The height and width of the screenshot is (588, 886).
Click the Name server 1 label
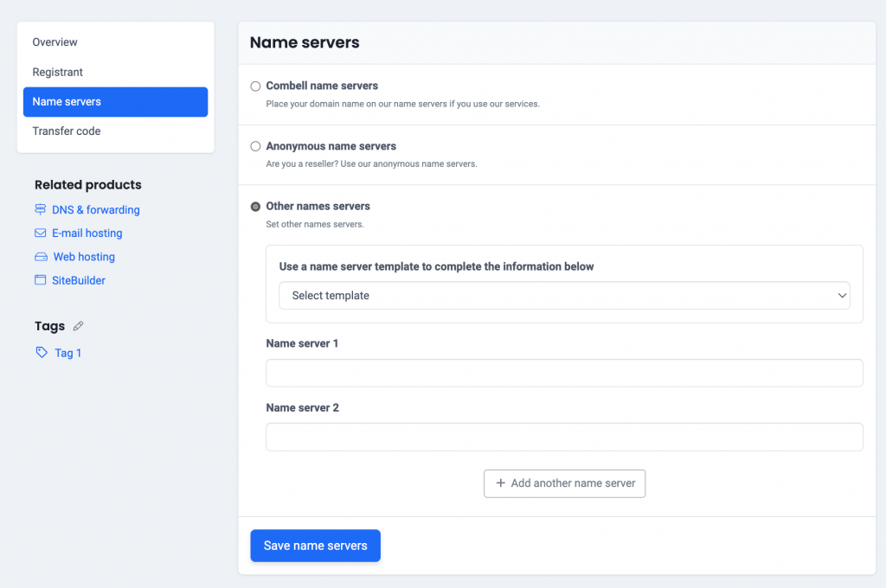tap(302, 343)
